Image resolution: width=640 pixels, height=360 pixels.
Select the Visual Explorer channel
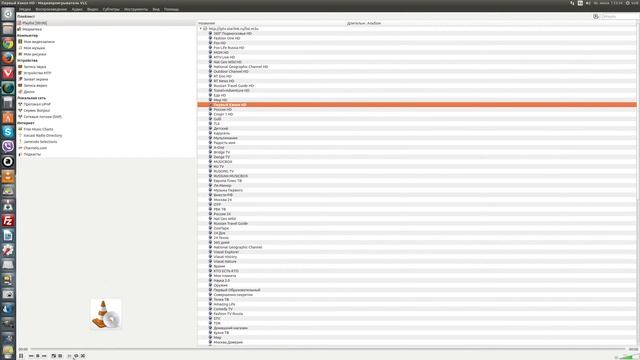226,252
